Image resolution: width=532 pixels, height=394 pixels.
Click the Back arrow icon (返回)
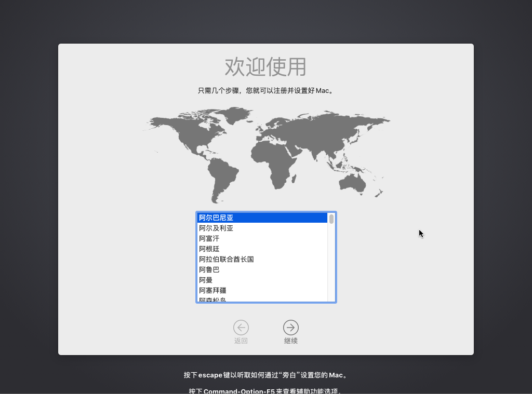coord(241,328)
